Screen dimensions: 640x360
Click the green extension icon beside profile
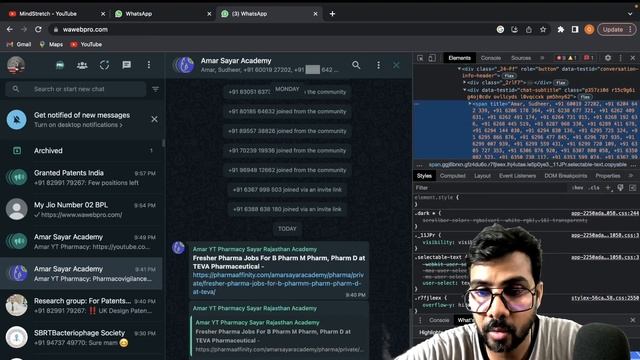(x=60, y=65)
